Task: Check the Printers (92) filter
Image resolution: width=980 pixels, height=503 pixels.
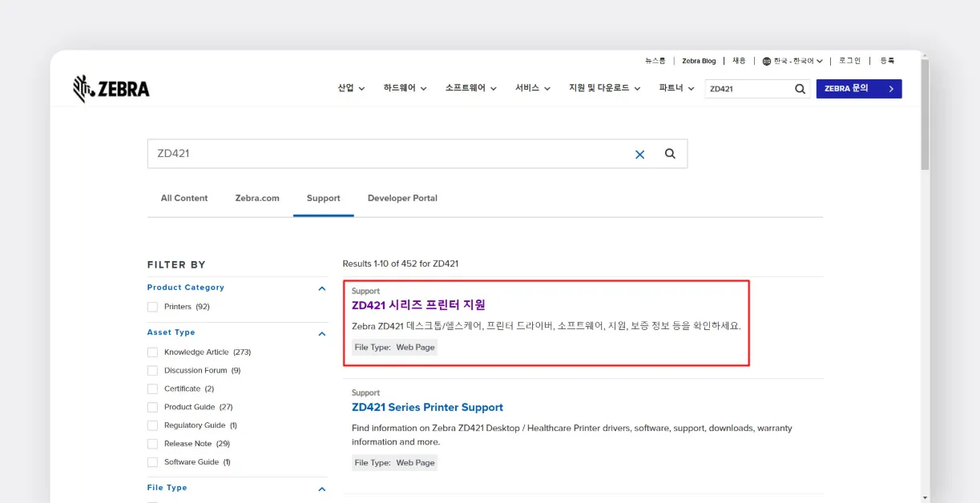Action: pos(152,307)
